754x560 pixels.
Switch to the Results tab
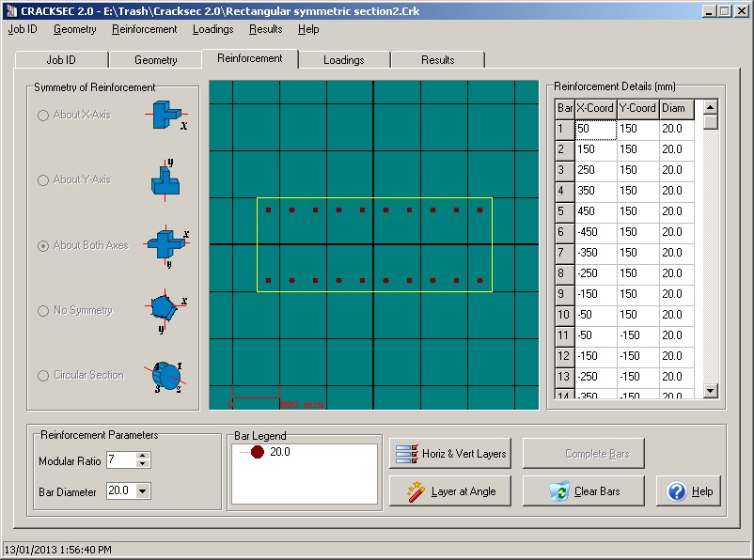tap(437, 59)
